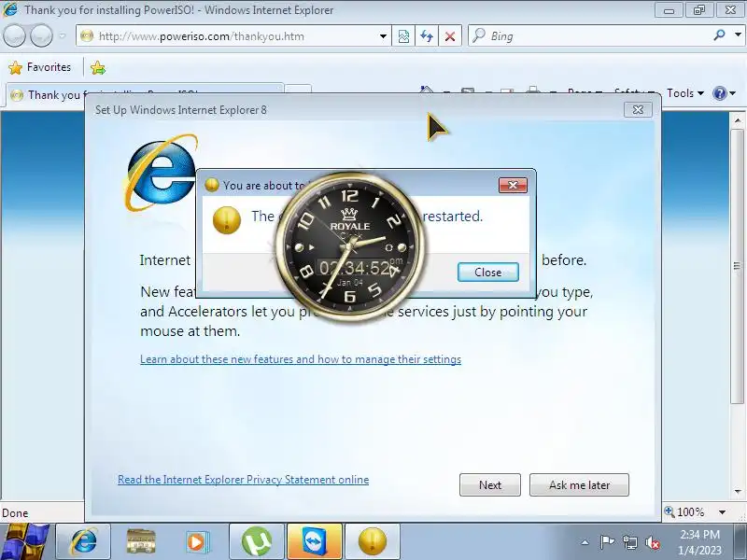747x560 pixels.
Task: Click the Next button
Action: point(490,484)
